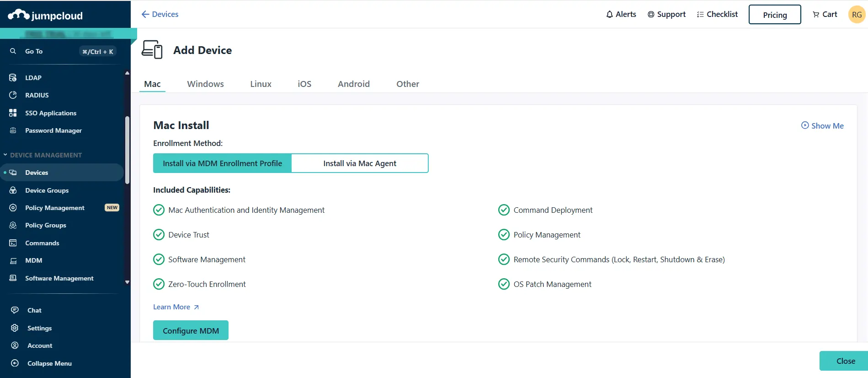Switch to the Mac tab
This screenshot has width=868, height=378.
tap(152, 84)
